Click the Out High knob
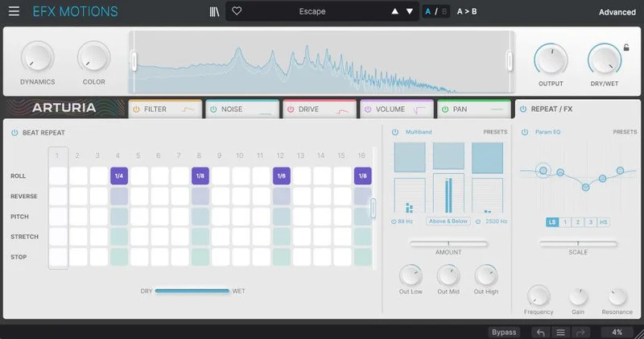 [x=486, y=275]
